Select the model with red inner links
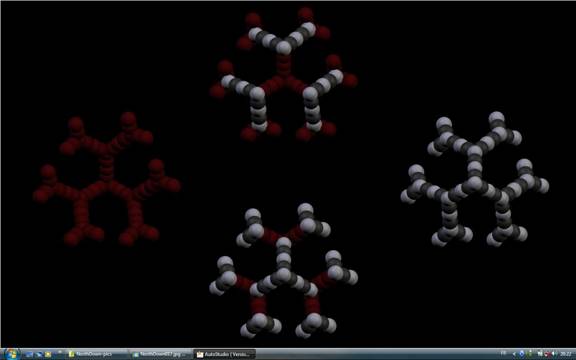The height and width of the screenshot is (360, 576). [x=283, y=270]
